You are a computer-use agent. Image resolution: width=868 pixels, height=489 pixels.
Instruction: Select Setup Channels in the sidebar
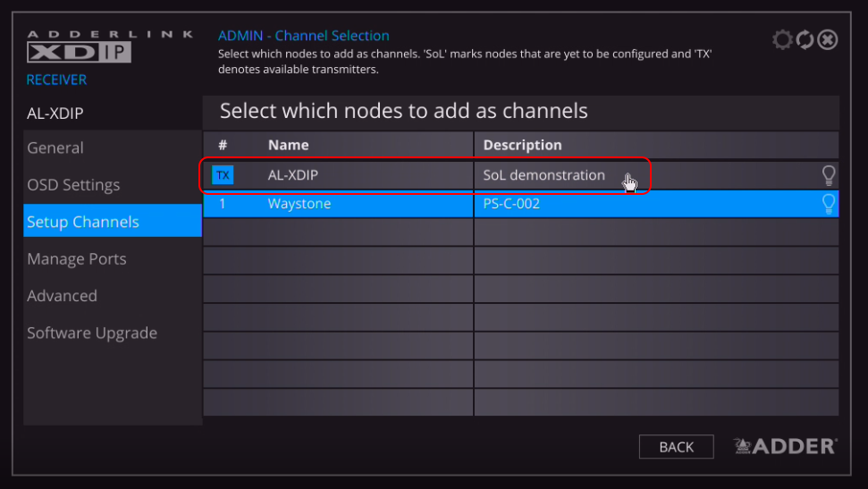pos(83,222)
